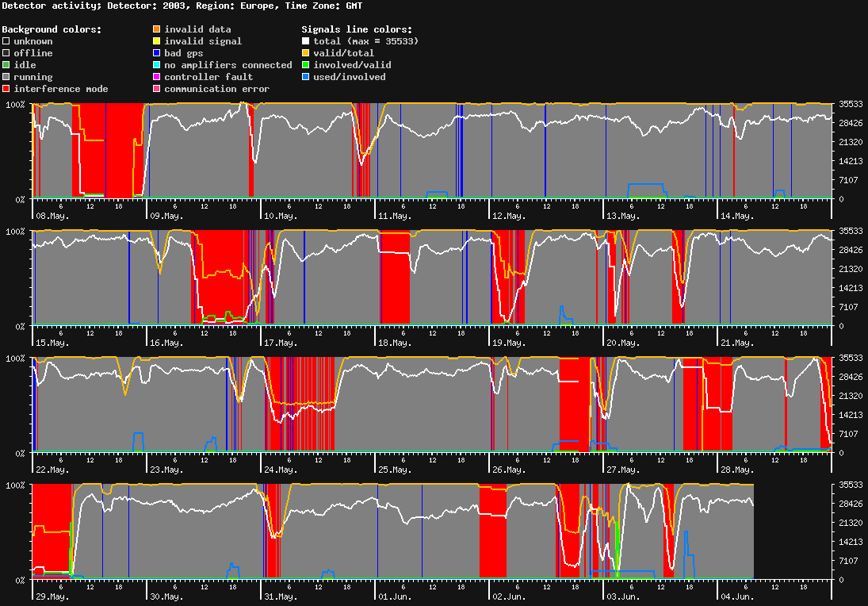
Task: Click the blue 'used/involved' line swatch
Action: tap(305, 77)
